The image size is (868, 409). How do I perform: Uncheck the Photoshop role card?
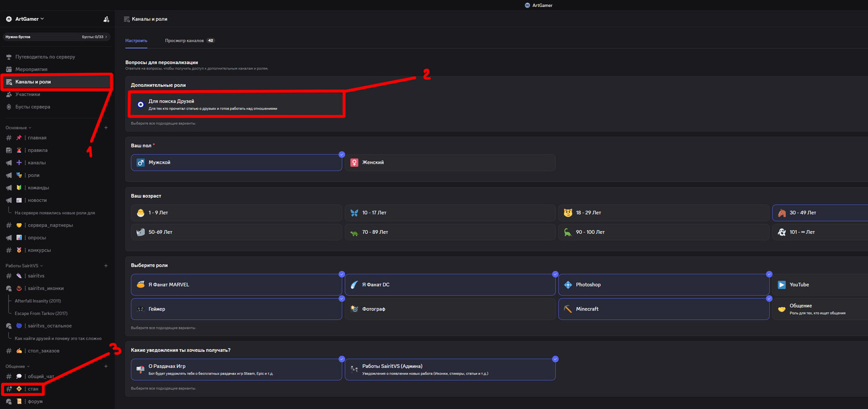664,285
